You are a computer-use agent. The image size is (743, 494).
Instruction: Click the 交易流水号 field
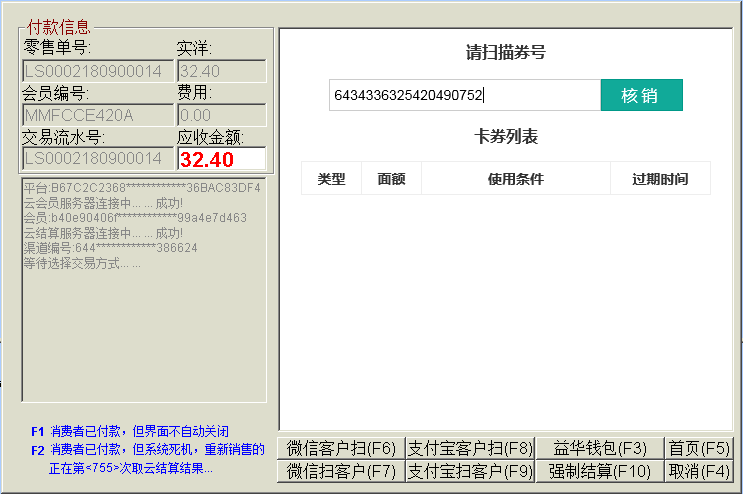(97, 159)
